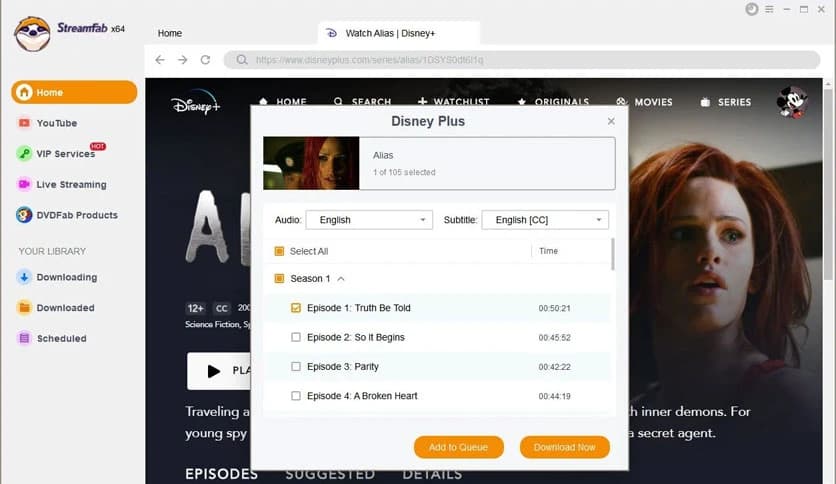The image size is (836, 484).
Task: Click the 00:50:21 duration text
Action: pyautogui.click(x=554, y=308)
